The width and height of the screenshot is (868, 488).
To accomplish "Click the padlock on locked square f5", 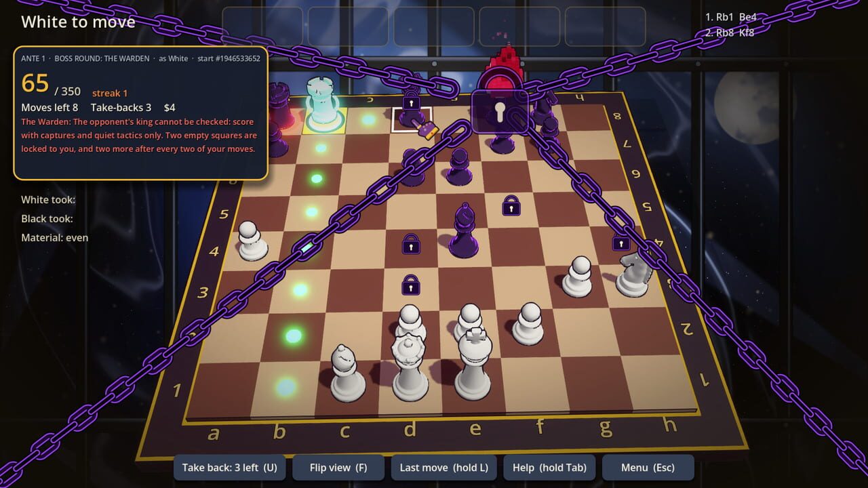I will (511, 205).
